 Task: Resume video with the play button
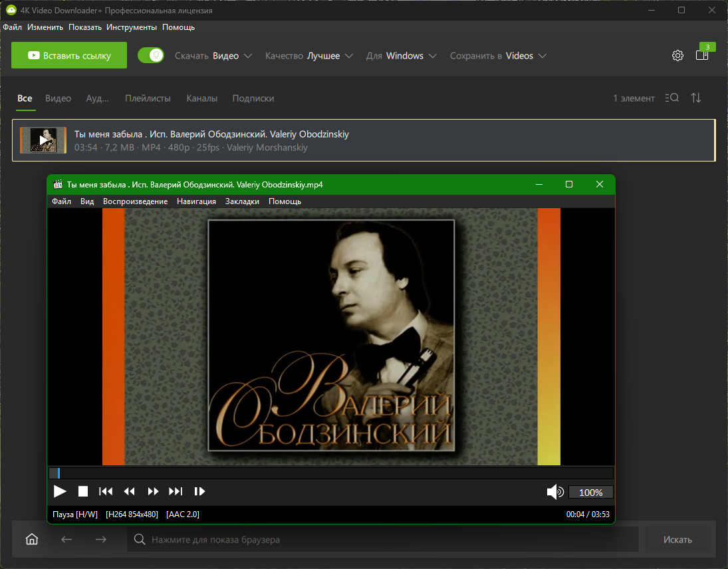pyautogui.click(x=60, y=491)
